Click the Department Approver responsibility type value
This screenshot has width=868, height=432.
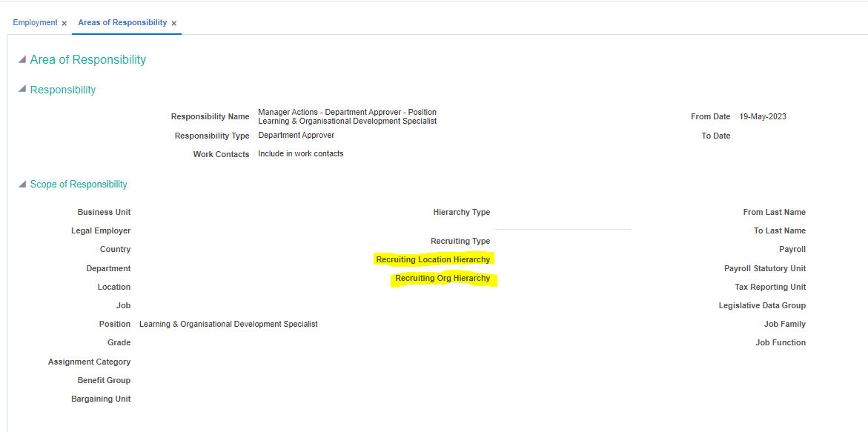coord(294,135)
